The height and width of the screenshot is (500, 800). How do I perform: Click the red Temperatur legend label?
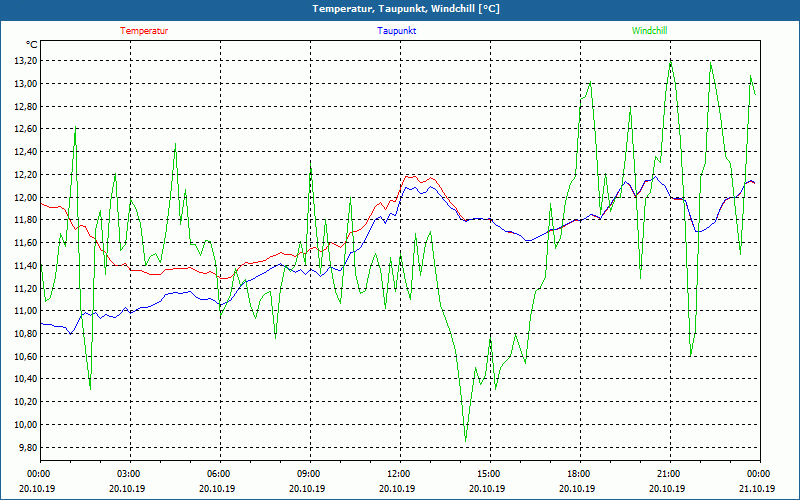144,31
